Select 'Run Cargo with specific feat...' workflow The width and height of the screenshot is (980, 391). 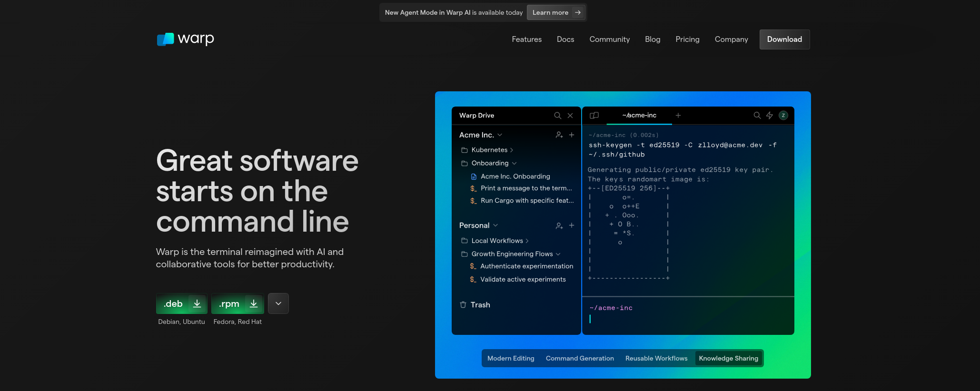click(527, 201)
